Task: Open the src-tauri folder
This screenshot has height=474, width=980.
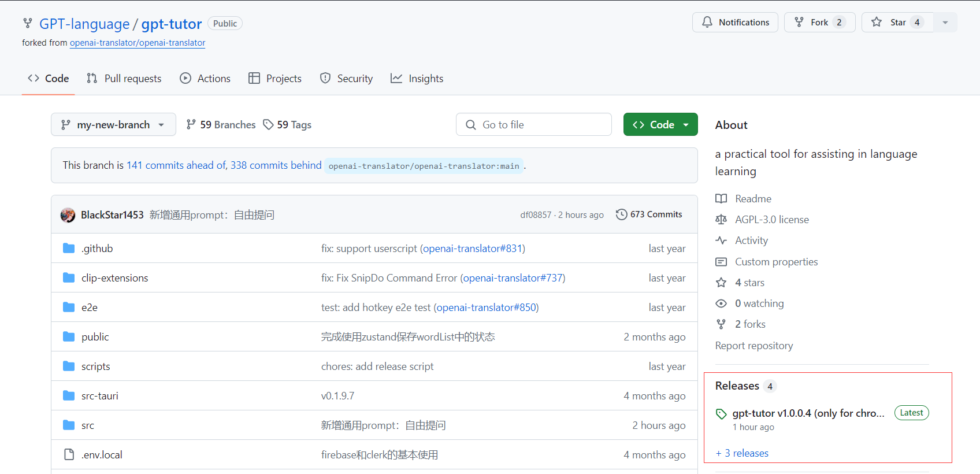Action: click(x=99, y=396)
